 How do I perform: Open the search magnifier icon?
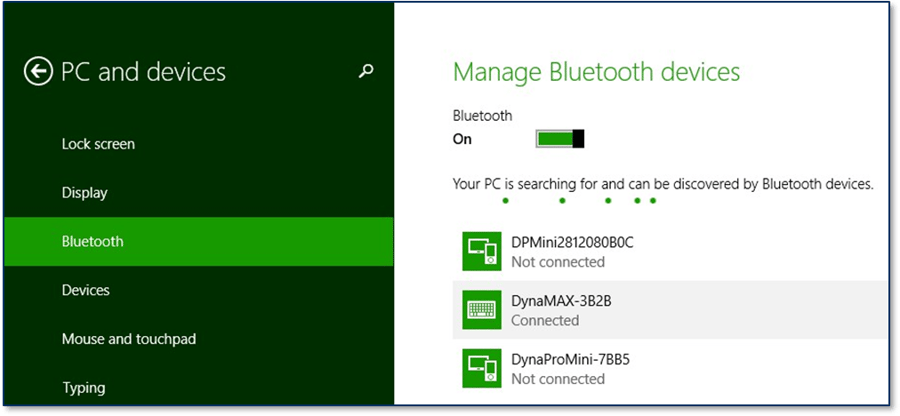(366, 71)
